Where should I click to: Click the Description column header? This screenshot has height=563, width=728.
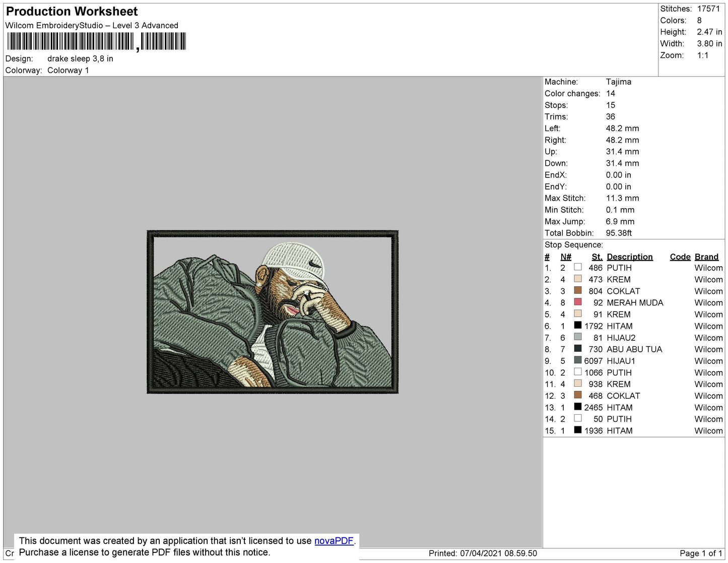(629, 257)
